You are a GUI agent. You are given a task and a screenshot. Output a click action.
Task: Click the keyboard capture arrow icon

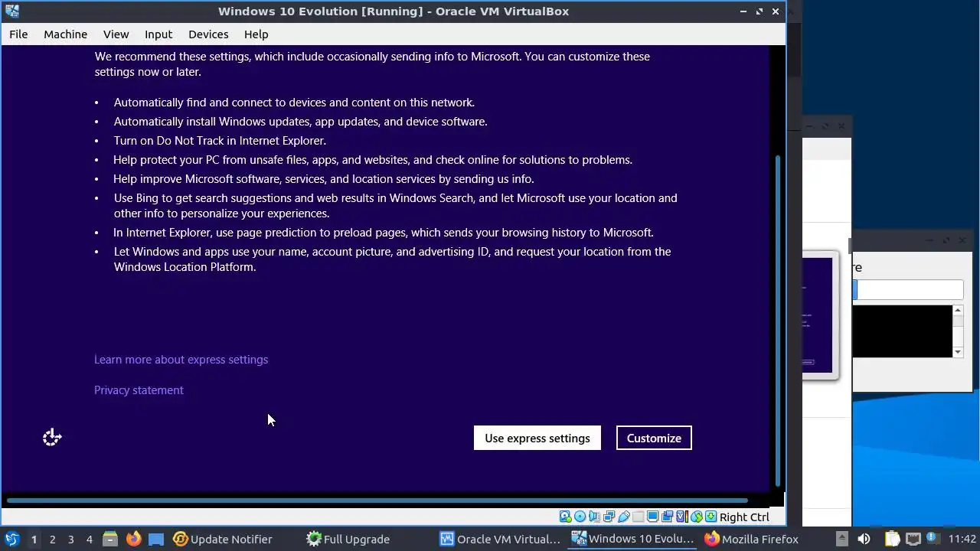710,517
